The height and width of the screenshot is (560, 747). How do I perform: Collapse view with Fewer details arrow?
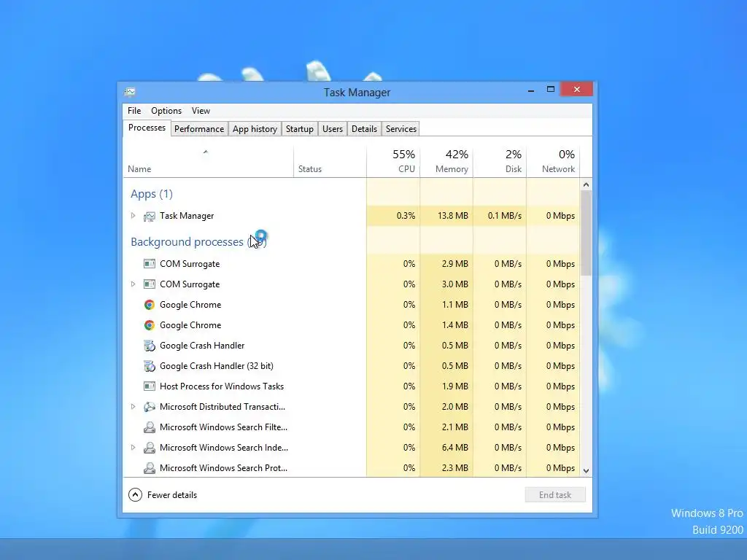135,495
